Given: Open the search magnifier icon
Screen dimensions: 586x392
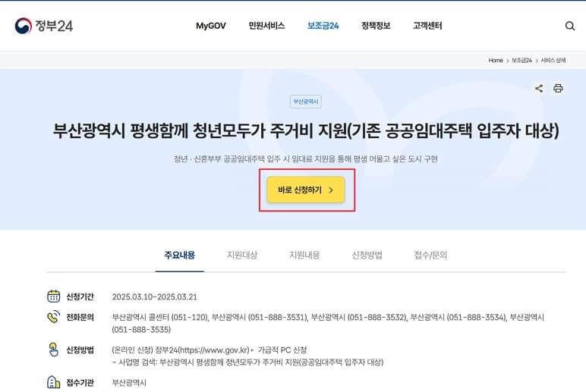Looking at the screenshot, I should click(569, 26).
